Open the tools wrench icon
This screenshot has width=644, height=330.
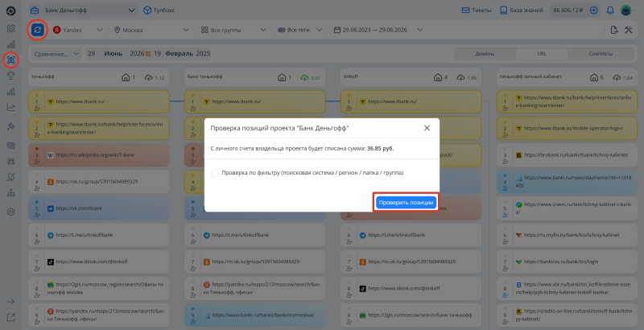629,30
